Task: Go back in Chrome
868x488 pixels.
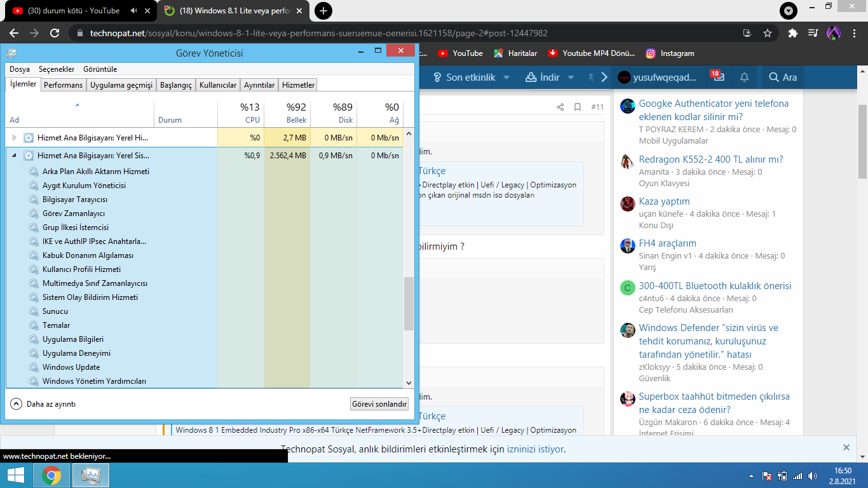Action: (x=14, y=33)
